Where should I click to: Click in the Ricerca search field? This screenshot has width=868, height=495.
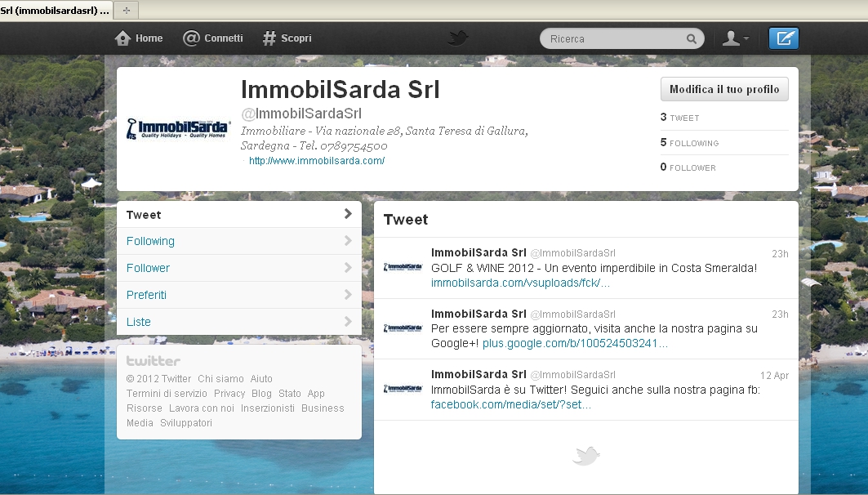pyautogui.click(x=612, y=38)
